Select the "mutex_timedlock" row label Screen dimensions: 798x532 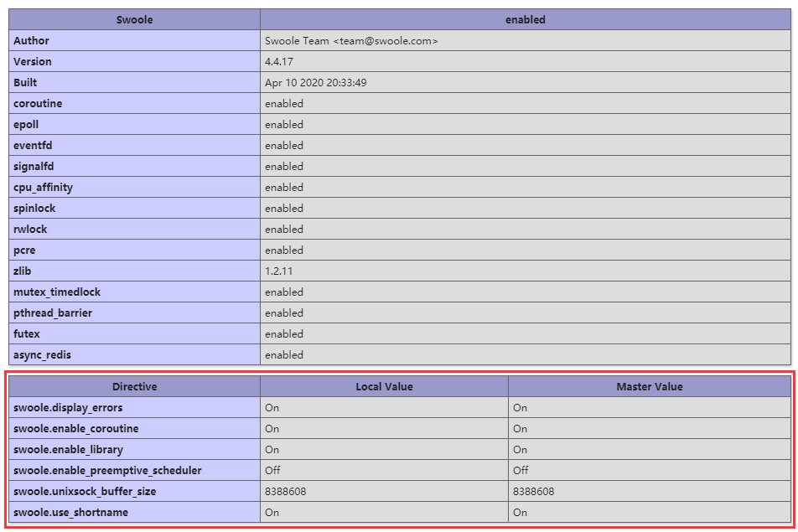[x=57, y=292]
